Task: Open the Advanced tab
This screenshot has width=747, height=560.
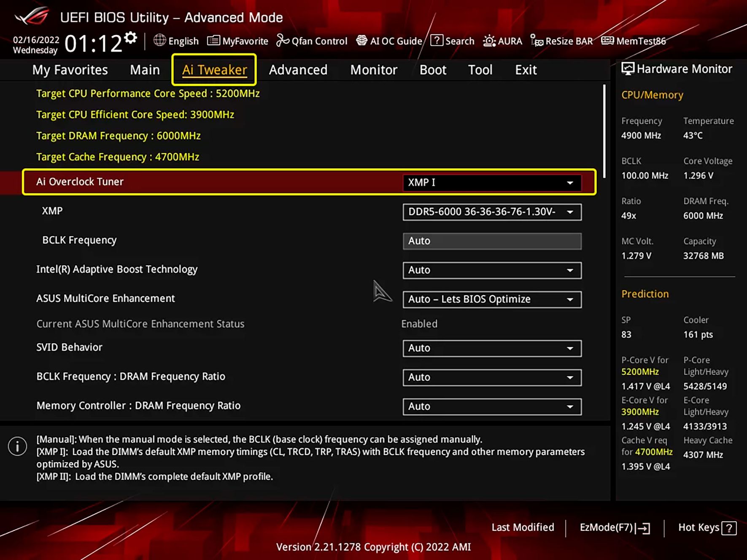Action: click(298, 70)
